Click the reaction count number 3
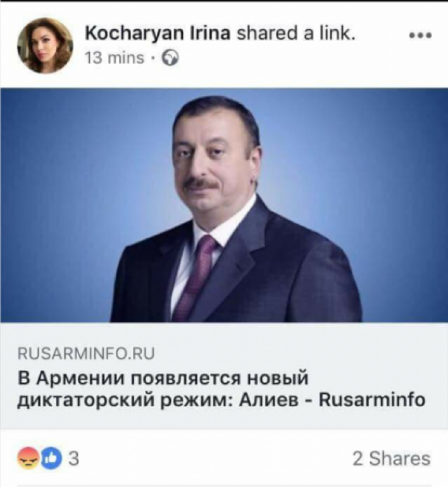Screen dimensions: 448x487 point(73,459)
